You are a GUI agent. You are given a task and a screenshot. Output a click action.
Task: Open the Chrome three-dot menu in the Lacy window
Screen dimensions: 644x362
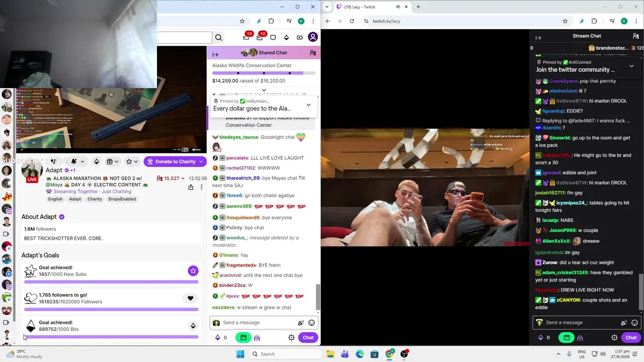(x=636, y=21)
